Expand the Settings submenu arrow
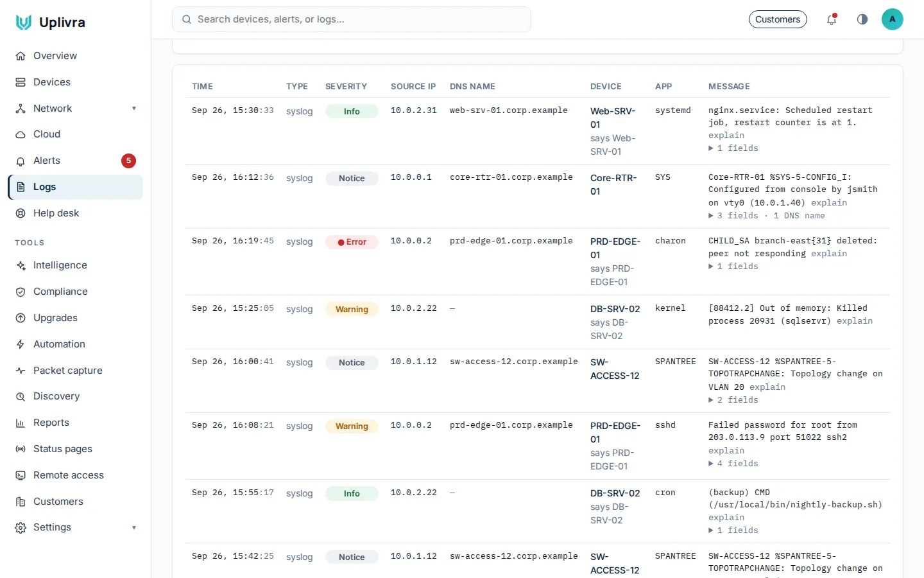The height and width of the screenshot is (578, 924). tap(134, 528)
